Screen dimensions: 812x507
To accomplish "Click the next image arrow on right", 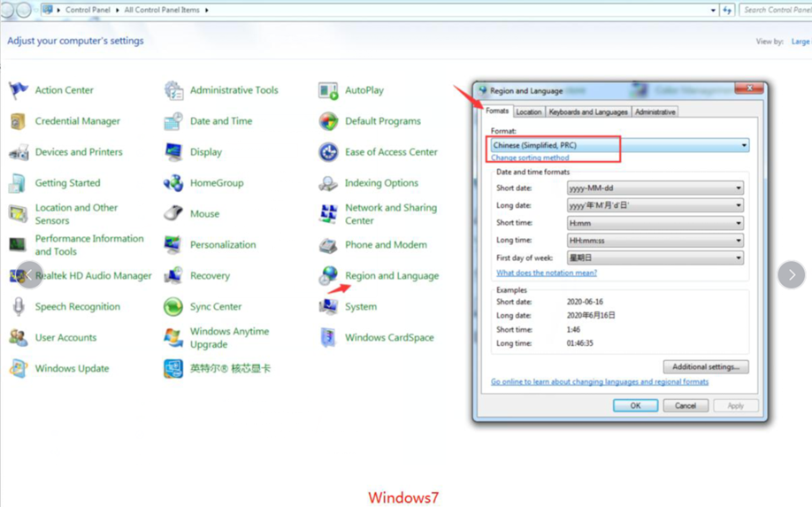I will [791, 274].
